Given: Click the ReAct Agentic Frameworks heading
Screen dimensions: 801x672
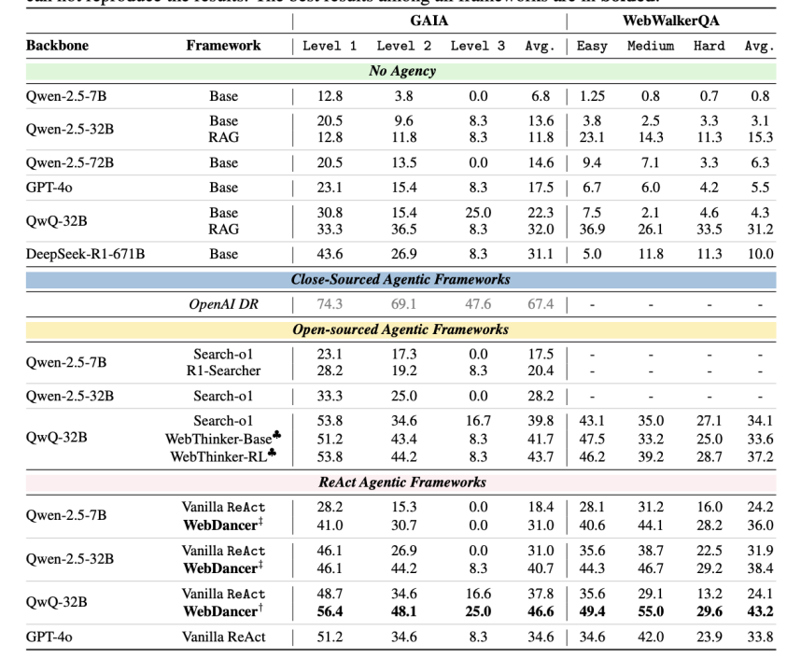Looking at the screenshot, I should (x=402, y=482).
